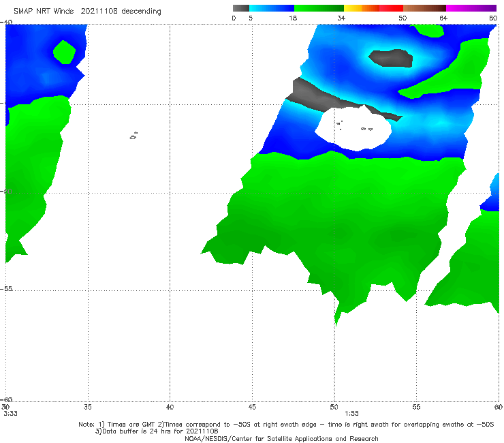Click the magenta segment of the color bar
The width and height of the screenshot is (504, 443).
[471, 8]
